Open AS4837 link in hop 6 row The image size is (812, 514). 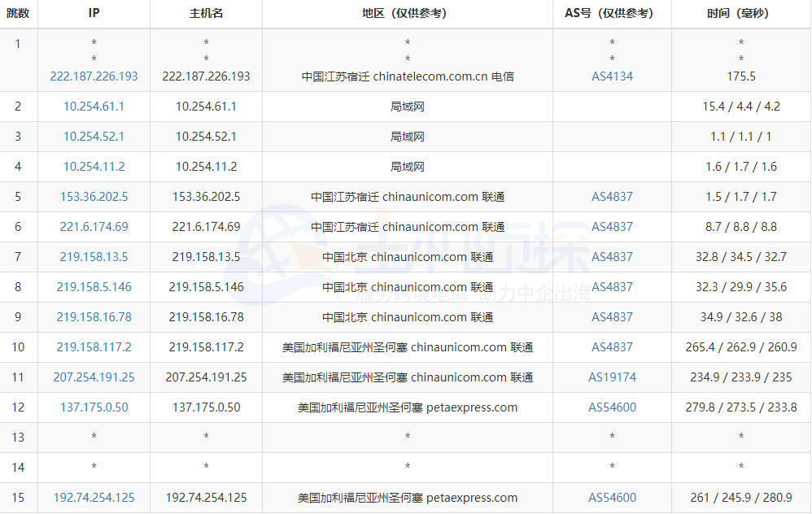coord(612,227)
